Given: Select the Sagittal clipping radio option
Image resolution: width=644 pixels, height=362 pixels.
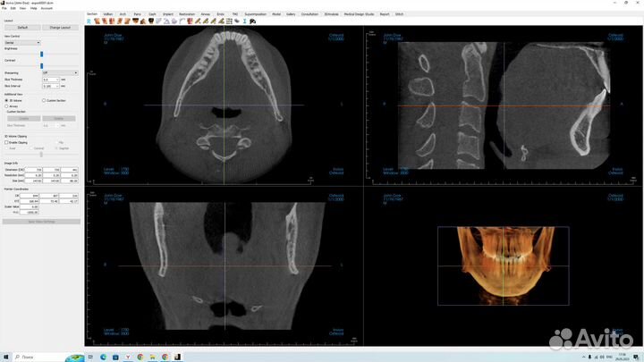Looking at the screenshot, I should click(x=56, y=148).
